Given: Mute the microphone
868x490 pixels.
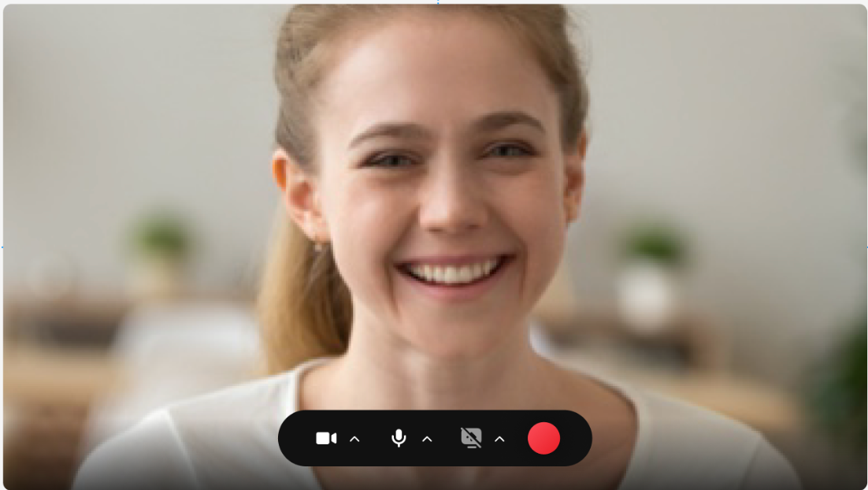Looking at the screenshot, I should click(399, 439).
